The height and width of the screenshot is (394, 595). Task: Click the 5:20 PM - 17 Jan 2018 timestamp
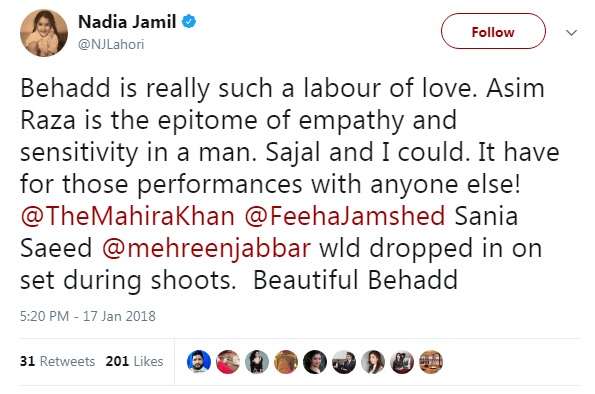(x=88, y=316)
